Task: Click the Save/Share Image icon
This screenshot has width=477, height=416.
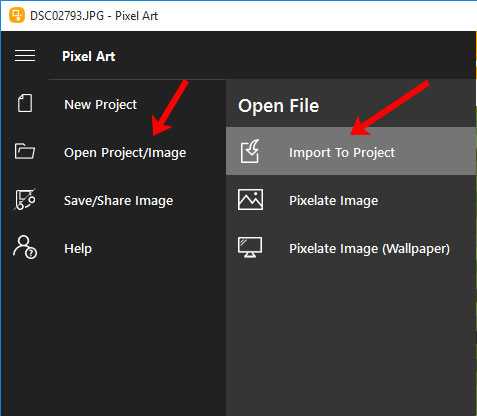Action: [25, 199]
